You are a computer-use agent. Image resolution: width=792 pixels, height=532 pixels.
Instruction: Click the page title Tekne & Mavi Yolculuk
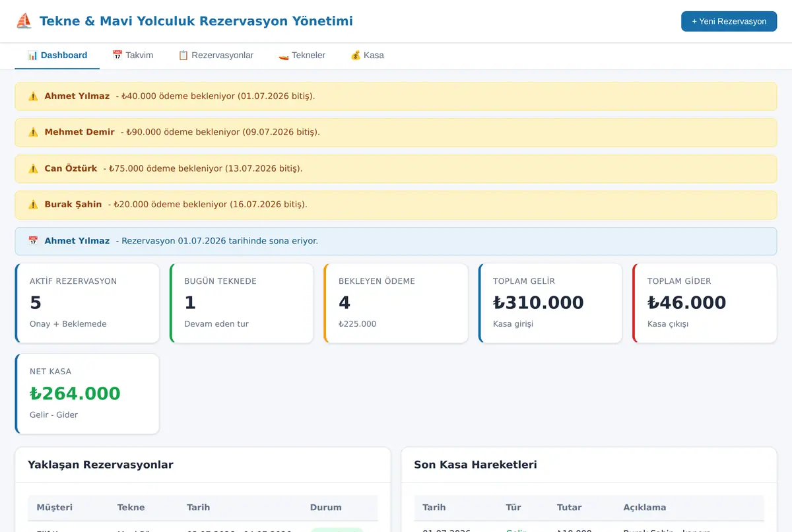pyautogui.click(x=196, y=21)
